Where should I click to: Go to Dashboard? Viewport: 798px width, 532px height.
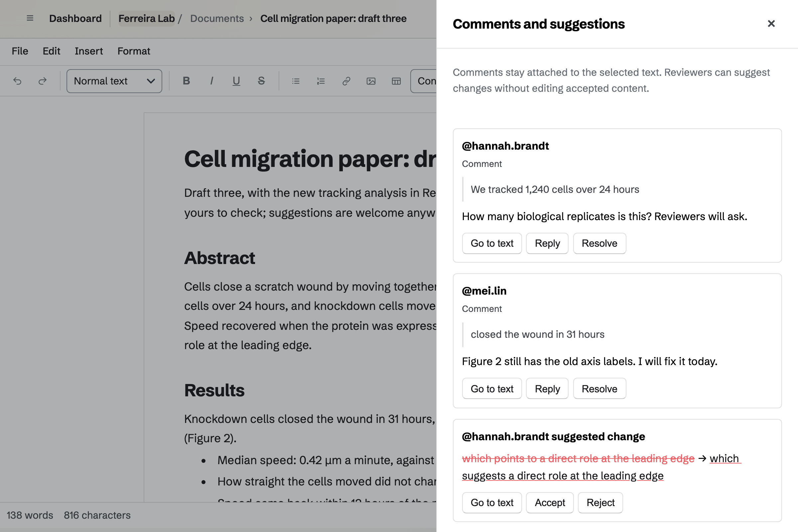tap(75, 18)
